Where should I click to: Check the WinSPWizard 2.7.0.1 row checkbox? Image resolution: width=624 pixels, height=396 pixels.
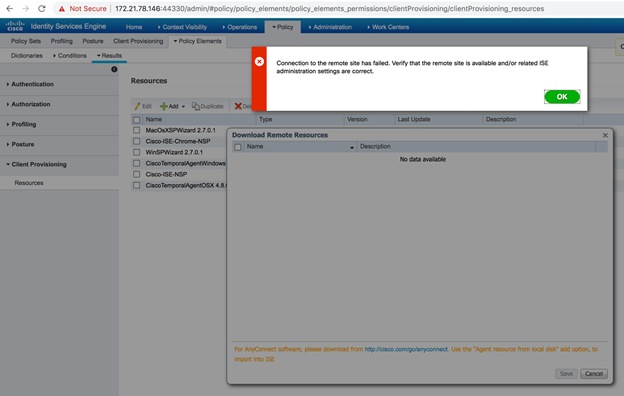click(136, 152)
